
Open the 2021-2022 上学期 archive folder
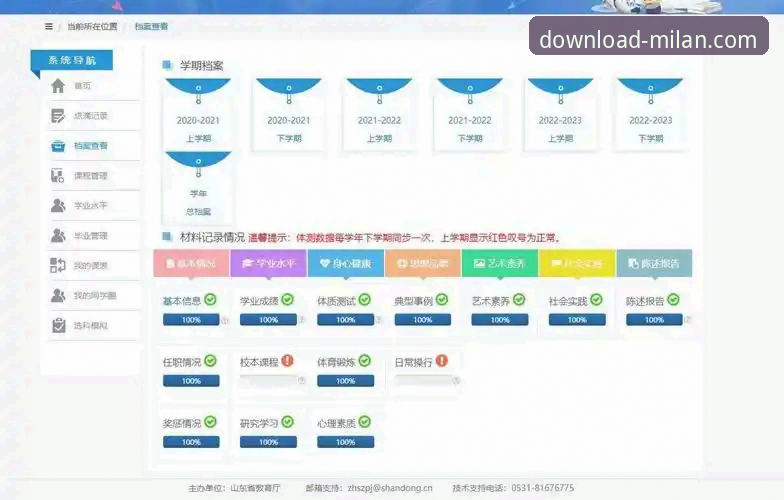point(380,114)
